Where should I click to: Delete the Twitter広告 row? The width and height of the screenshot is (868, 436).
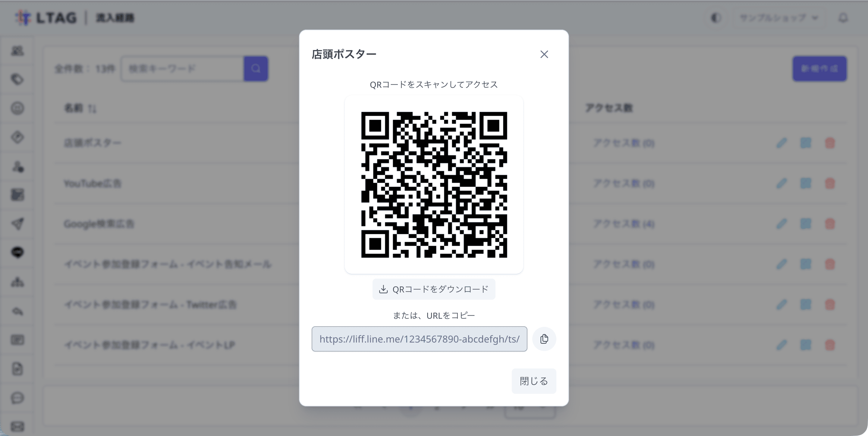pos(830,305)
